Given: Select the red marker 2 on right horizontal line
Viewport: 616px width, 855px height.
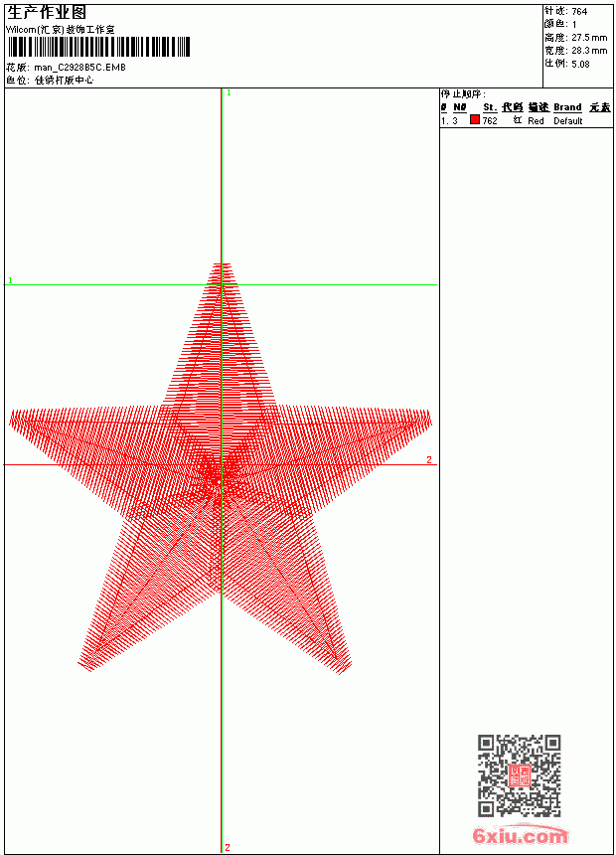Looking at the screenshot, I should tap(429, 459).
